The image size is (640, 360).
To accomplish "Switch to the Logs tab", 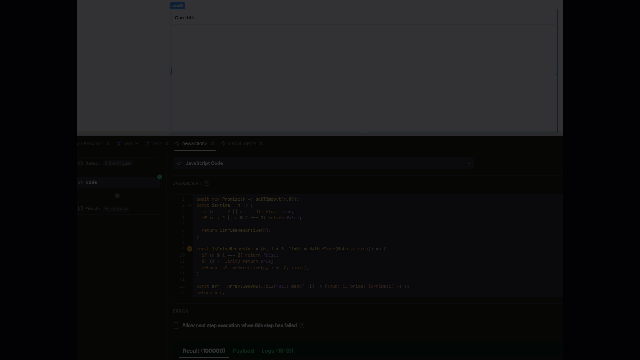I will click(278, 351).
